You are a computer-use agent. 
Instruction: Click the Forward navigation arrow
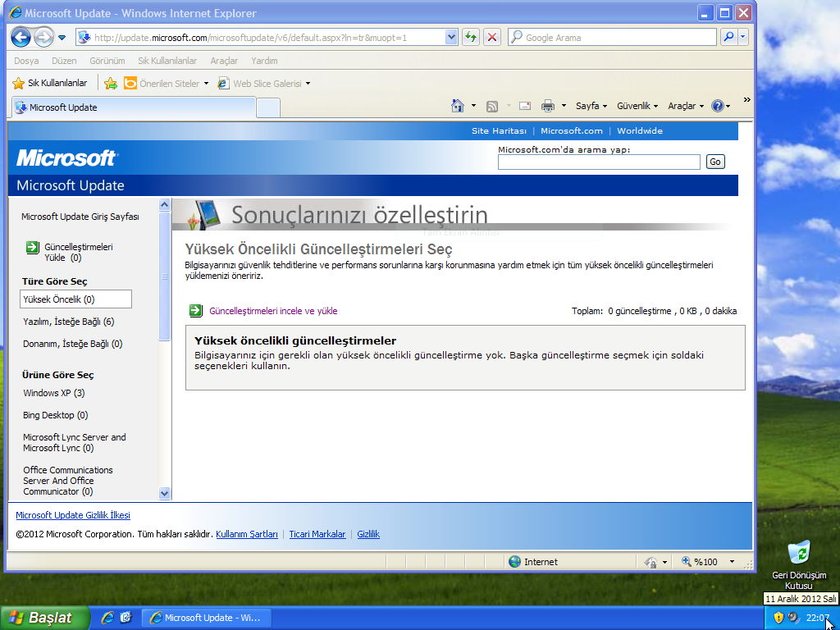click(x=44, y=38)
